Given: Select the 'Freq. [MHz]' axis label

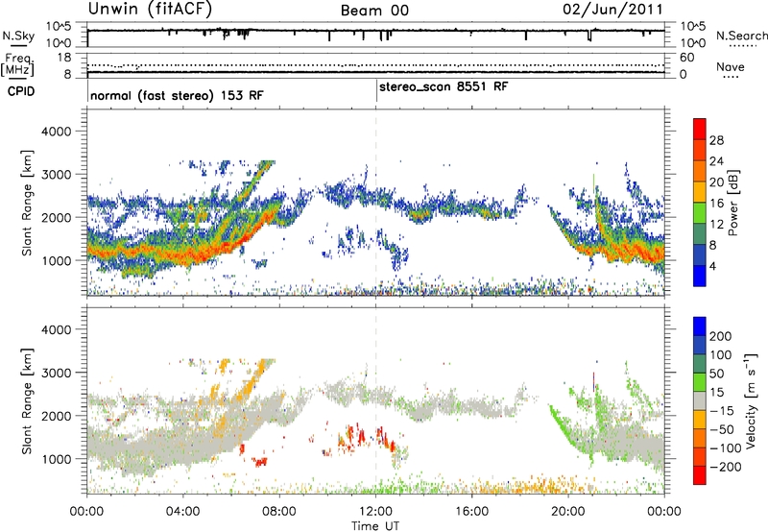Looking at the screenshot, I should (18, 65).
